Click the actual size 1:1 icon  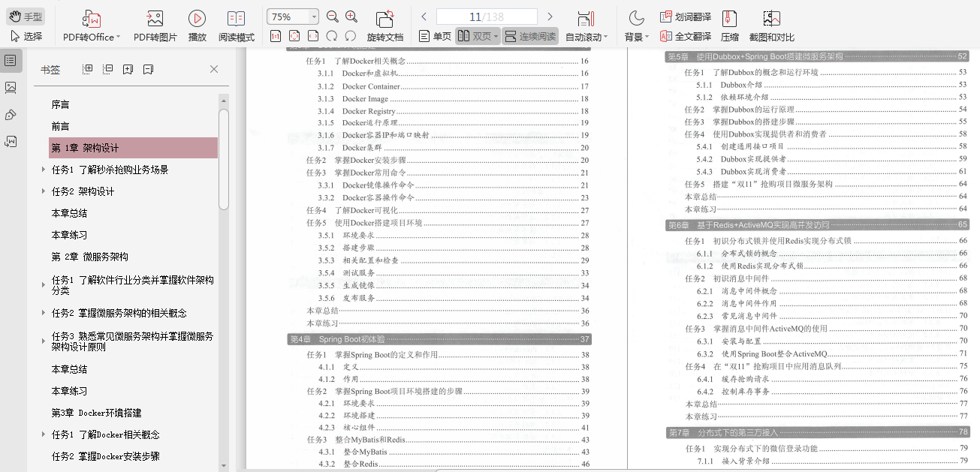coord(276,36)
